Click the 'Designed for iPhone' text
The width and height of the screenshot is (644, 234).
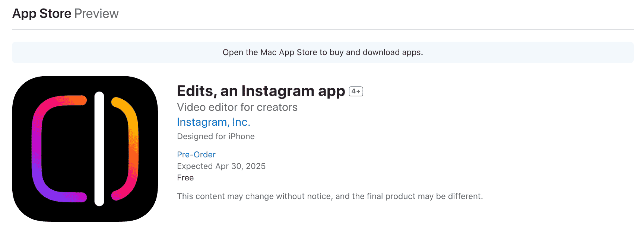click(x=216, y=137)
